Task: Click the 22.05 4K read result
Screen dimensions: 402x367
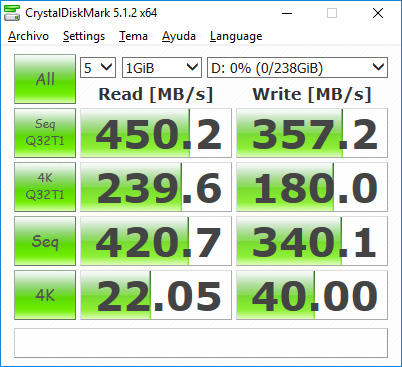Action: pos(156,295)
